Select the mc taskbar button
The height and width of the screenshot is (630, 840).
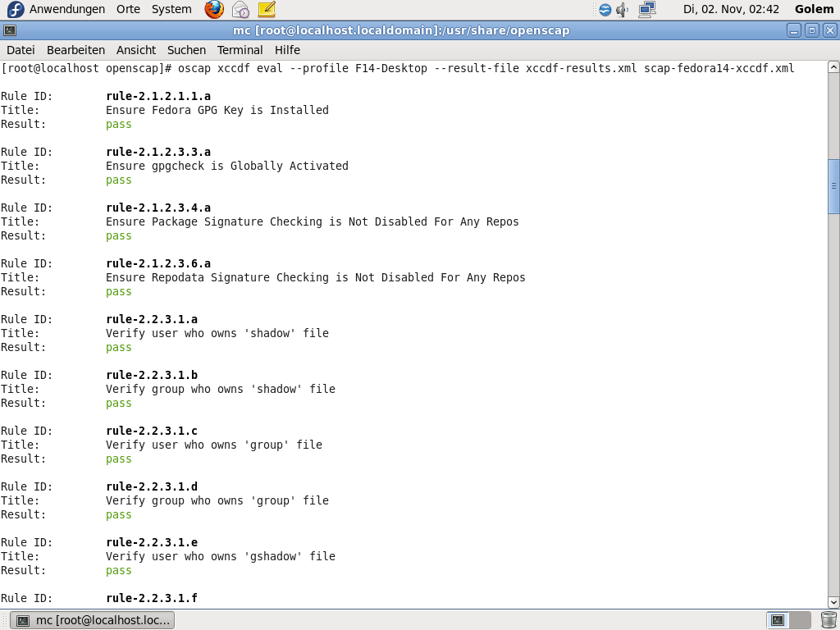pos(92,619)
